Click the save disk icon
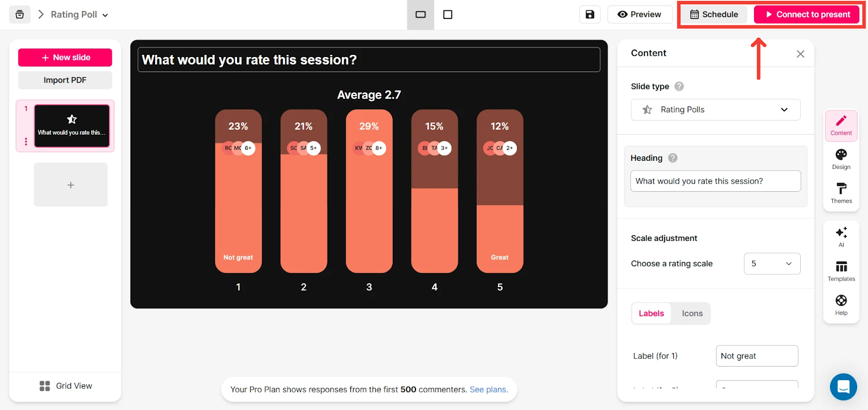Screen dimensions: 868x410 [590, 15]
